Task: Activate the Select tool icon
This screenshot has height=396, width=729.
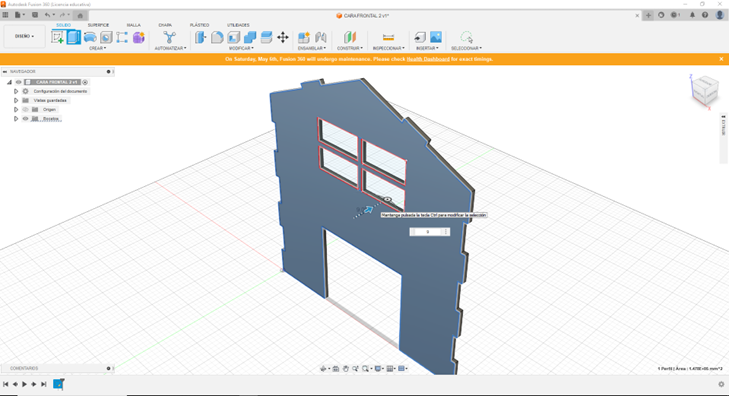Action: click(x=466, y=37)
